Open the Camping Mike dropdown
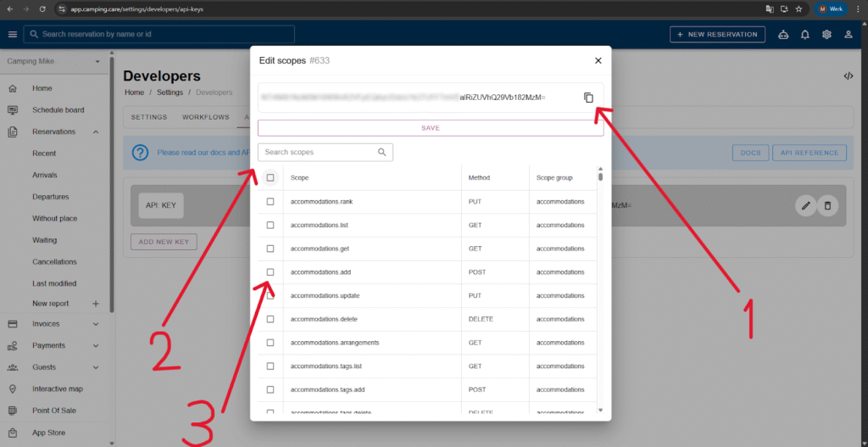868x447 pixels. 97,62
